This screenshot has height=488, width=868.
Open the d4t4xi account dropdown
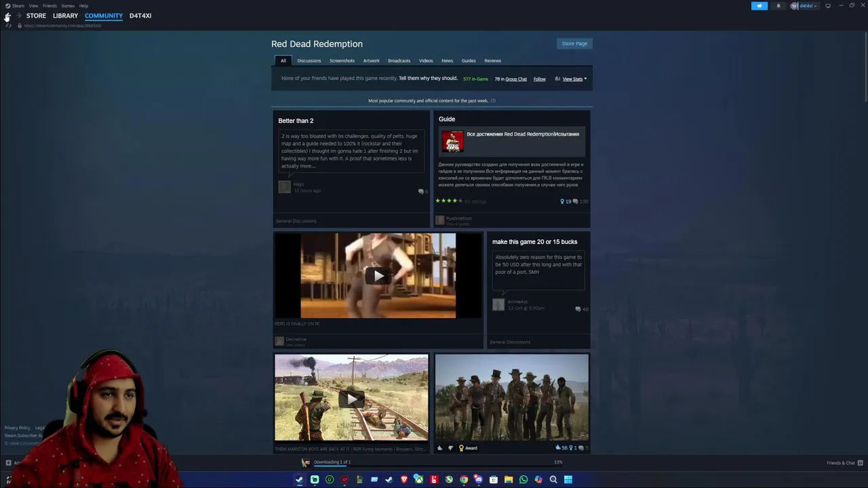click(x=804, y=6)
